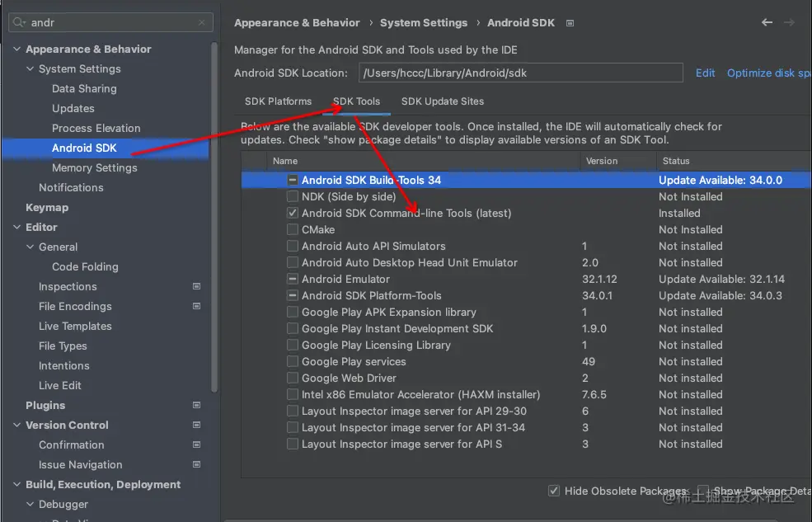
Task: Click the 34.0.1 version cell of Platform-Tools
Action: tap(597, 296)
